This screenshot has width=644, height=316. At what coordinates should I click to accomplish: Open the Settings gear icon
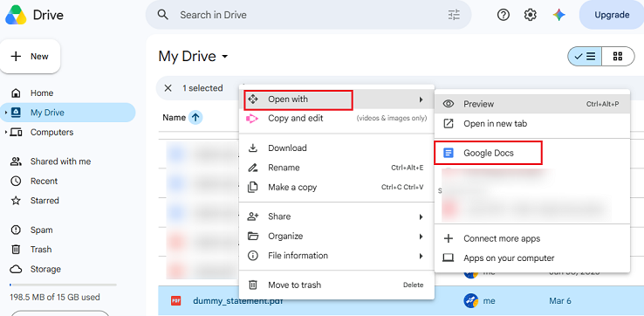coord(531,15)
